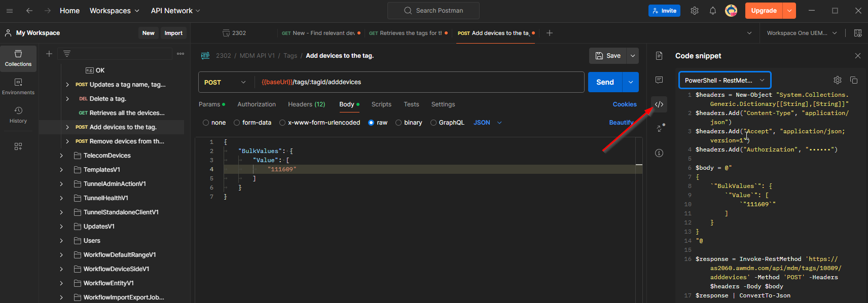
Task: Click the Cookies link
Action: [625, 104]
